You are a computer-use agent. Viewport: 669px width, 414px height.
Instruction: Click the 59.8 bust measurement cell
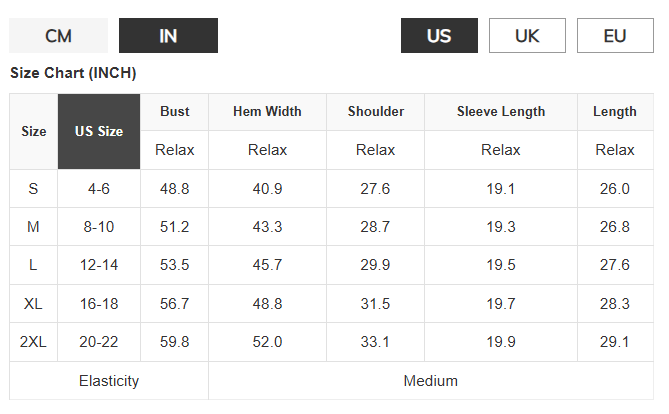click(175, 342)
